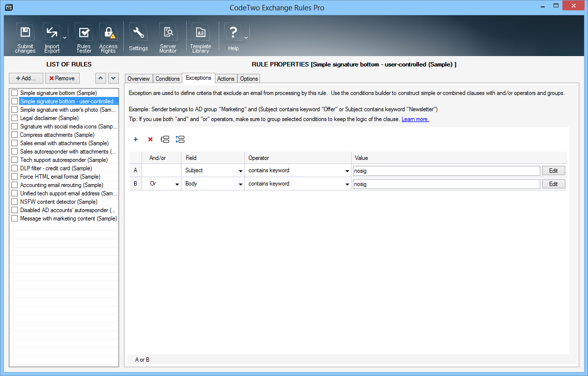
Task: Select Message with marketing content (Sample) rule
Action: point(69,219)
